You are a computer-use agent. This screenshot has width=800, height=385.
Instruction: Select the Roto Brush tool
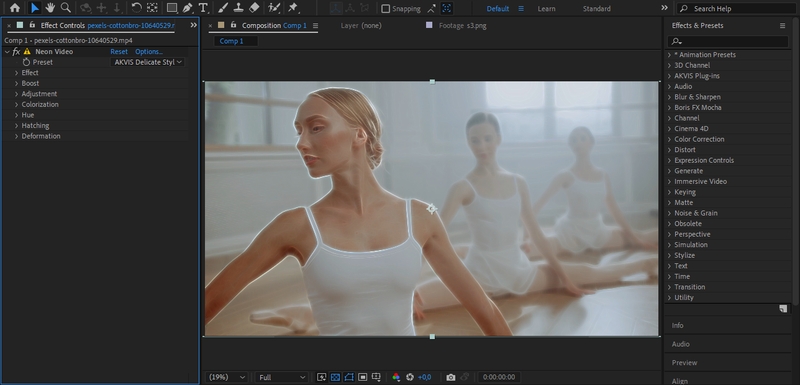click(x=274, y=8)
